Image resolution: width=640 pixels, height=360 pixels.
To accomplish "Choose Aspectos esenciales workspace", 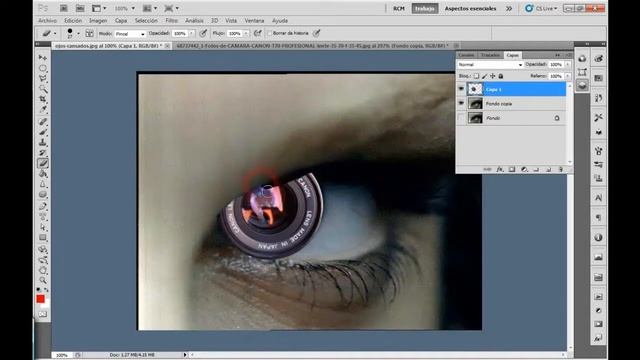I will [x=470, y=8].
